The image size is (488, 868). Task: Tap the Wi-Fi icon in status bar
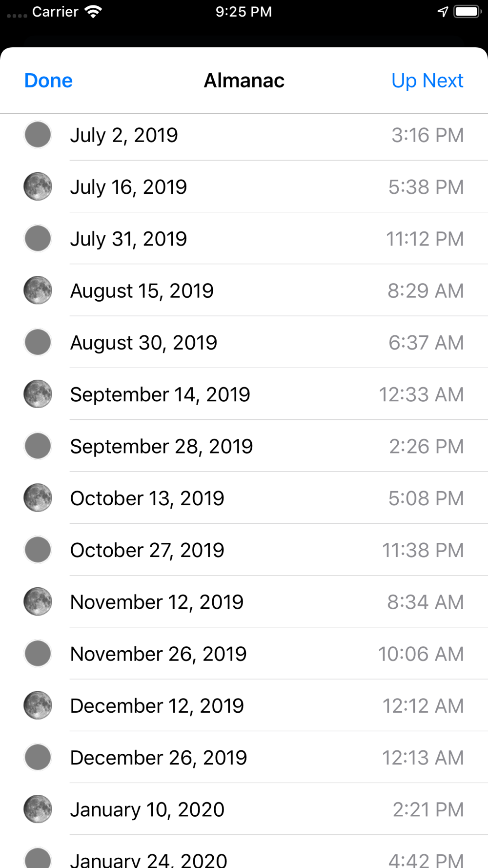click(93, 12)
